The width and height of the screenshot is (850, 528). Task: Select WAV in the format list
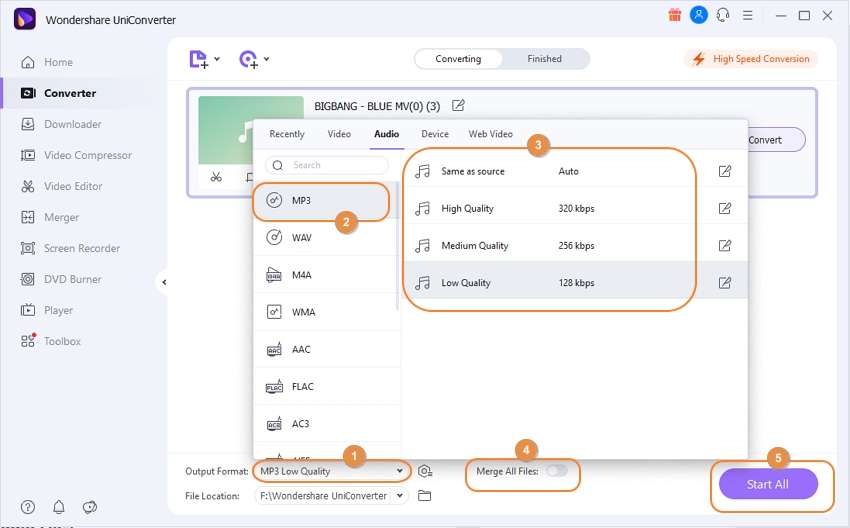pos(325,237)
